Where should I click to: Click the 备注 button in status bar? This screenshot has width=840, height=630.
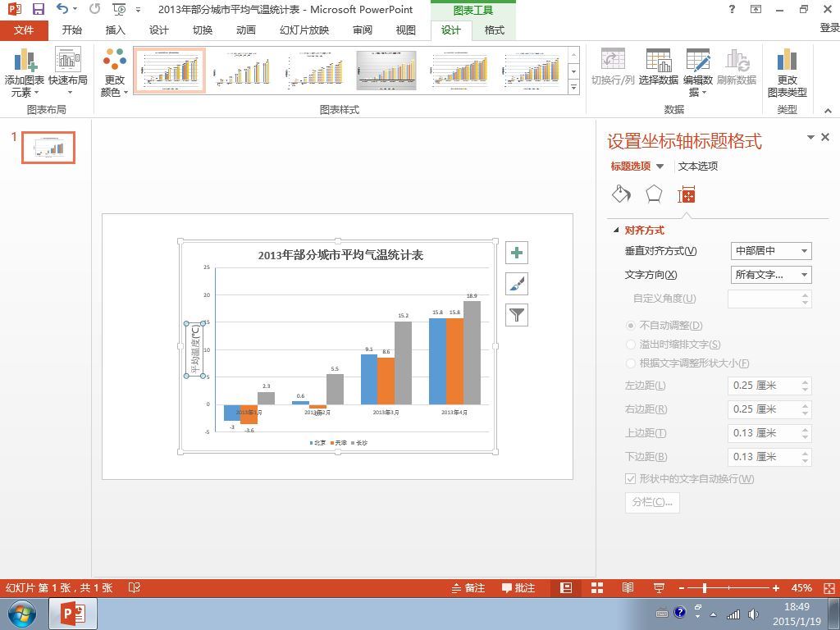pyautogui.click(x=468, y=588)
